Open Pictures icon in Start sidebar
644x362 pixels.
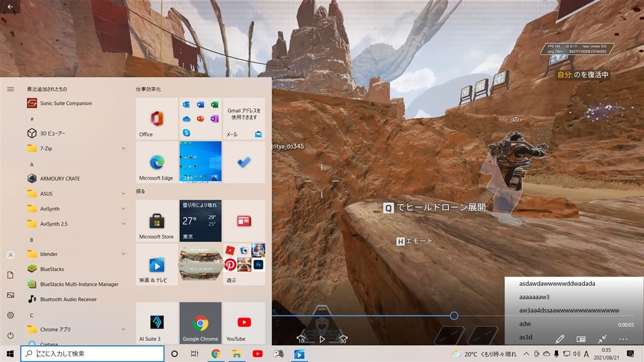tap(11, 295)
